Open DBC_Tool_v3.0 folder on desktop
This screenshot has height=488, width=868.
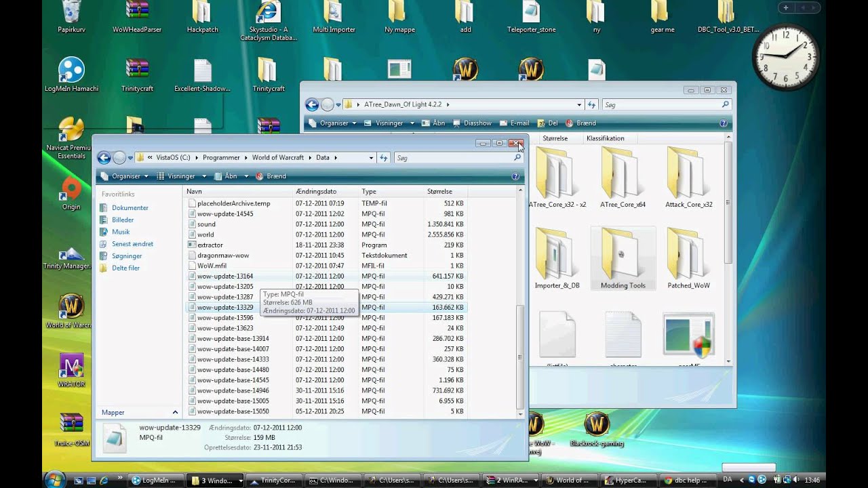pos(728,17)
